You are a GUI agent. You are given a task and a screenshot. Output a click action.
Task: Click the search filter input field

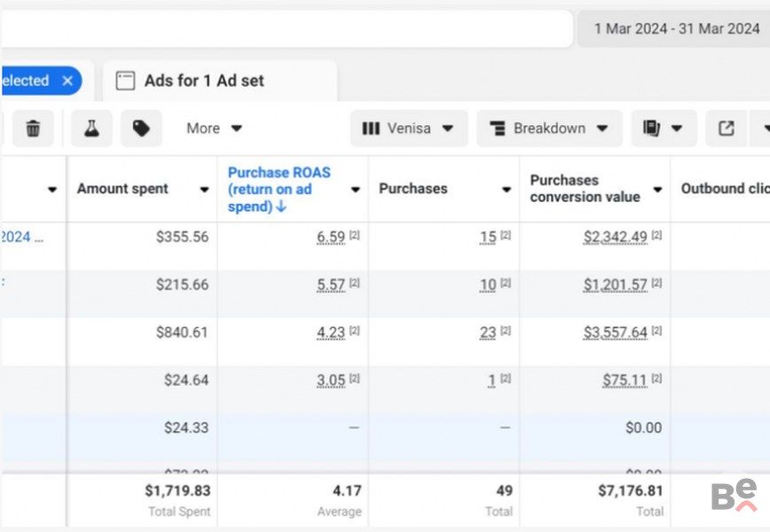coord(284,28)
